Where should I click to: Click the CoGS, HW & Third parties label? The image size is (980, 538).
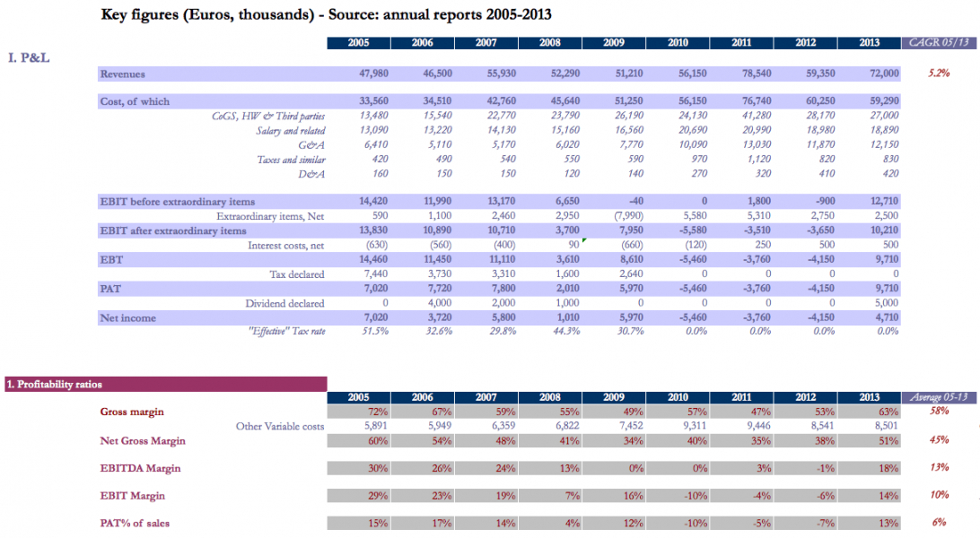coord(269,116)
